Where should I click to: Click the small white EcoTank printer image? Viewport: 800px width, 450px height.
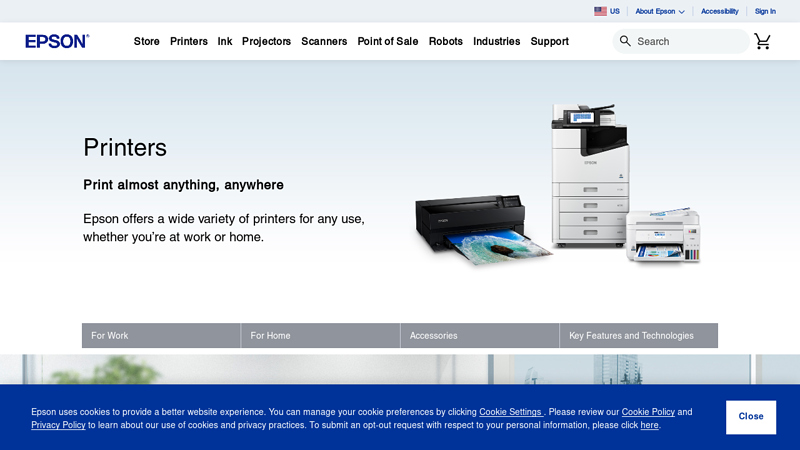pos(663,235)
